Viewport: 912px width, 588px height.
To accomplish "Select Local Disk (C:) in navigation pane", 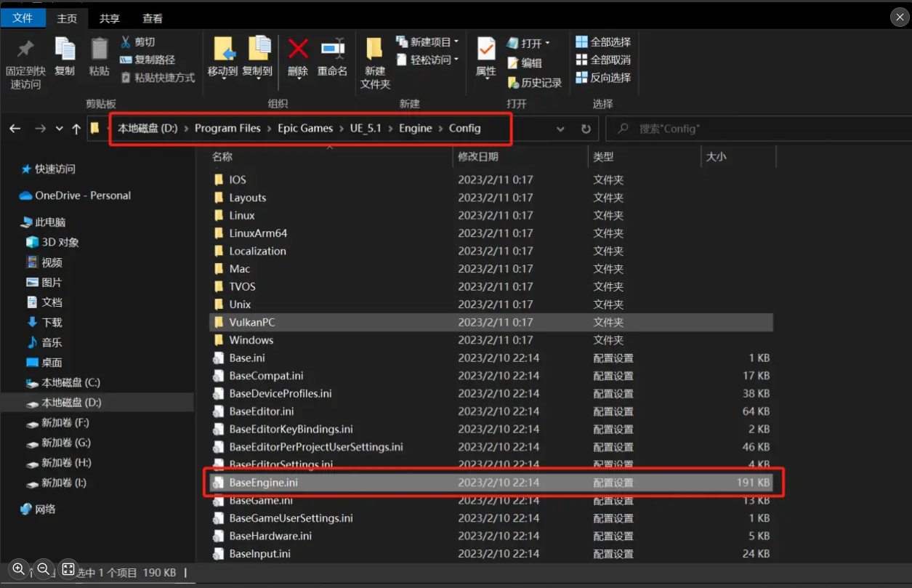I will [x=70, y=382].
